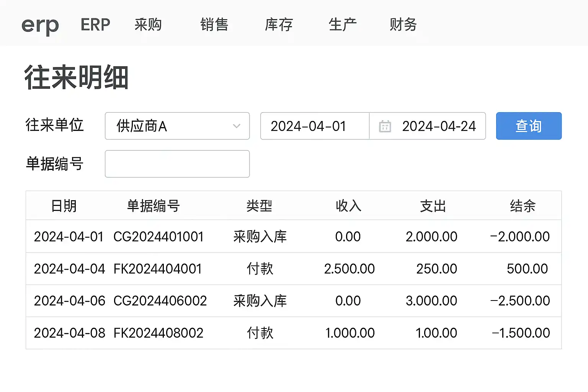Open the 生产 menu
The image size is (588, 392).
[343, 24]
